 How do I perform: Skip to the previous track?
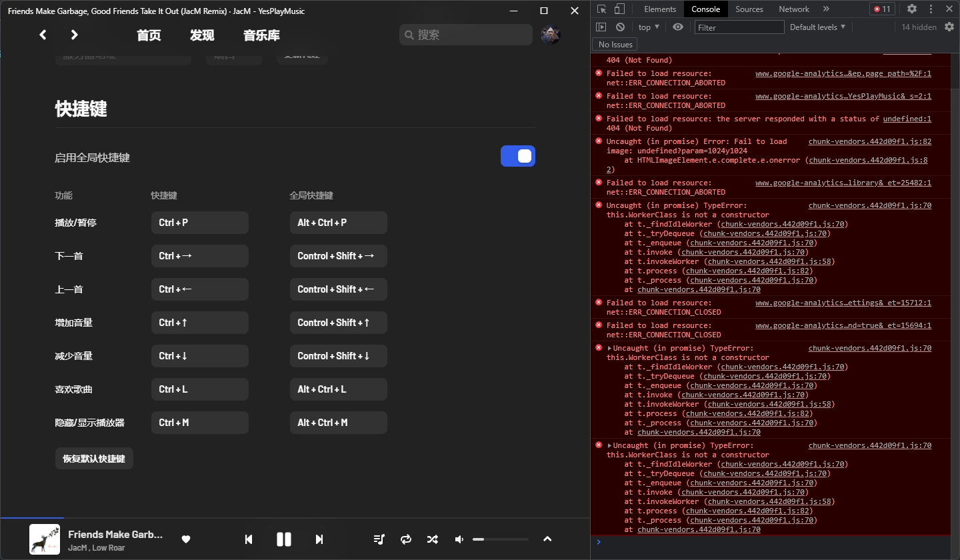pyautogui.click(x=249, y=539)
